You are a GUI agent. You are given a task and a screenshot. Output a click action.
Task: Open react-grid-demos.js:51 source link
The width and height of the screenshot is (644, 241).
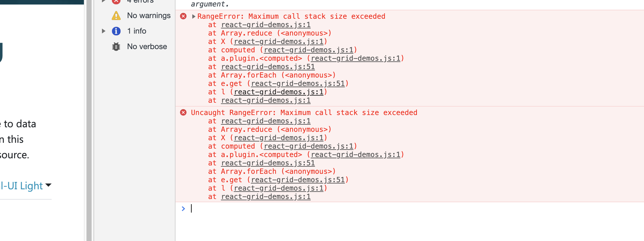tap(267, 67)
